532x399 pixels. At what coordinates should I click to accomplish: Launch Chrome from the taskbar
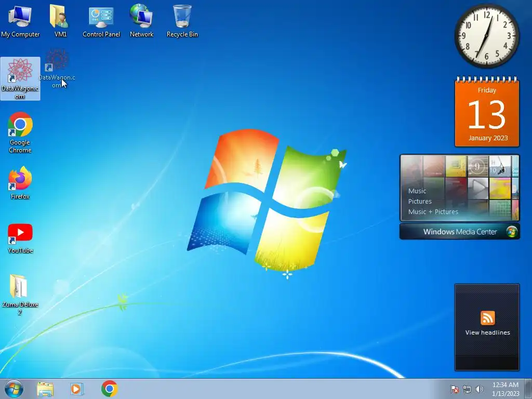click(109, 389)
